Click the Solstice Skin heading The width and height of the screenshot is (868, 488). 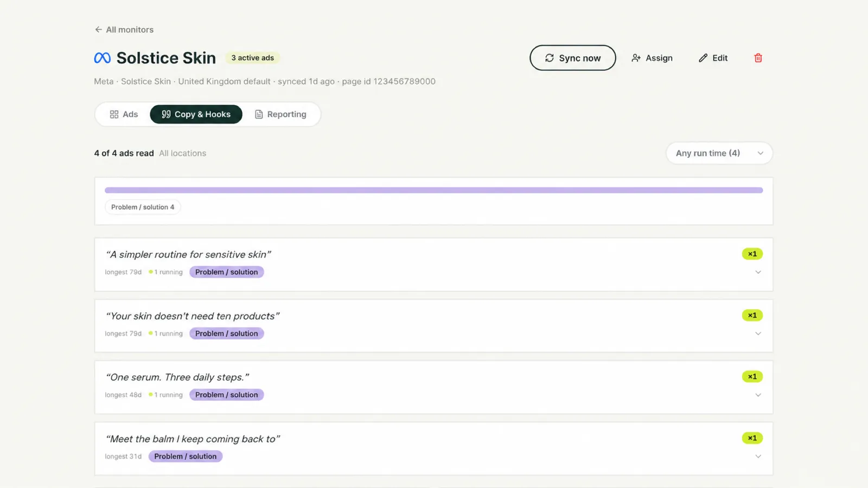coord(166,58)
